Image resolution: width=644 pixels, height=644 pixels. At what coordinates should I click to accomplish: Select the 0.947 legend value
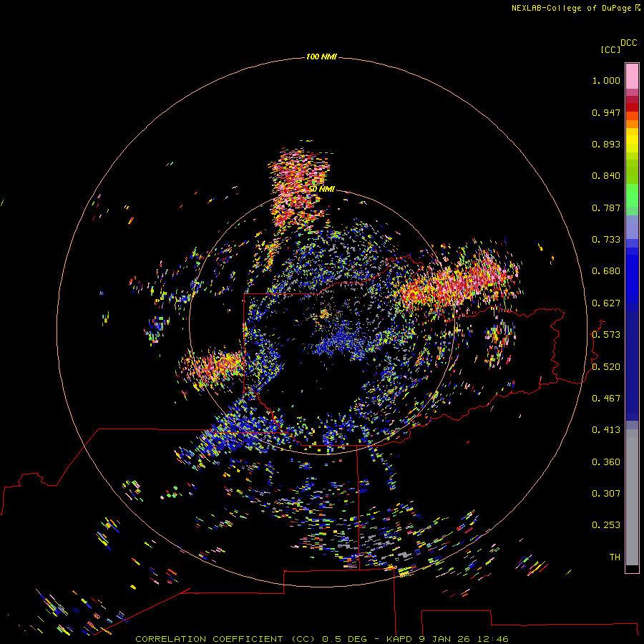(606, 112)
